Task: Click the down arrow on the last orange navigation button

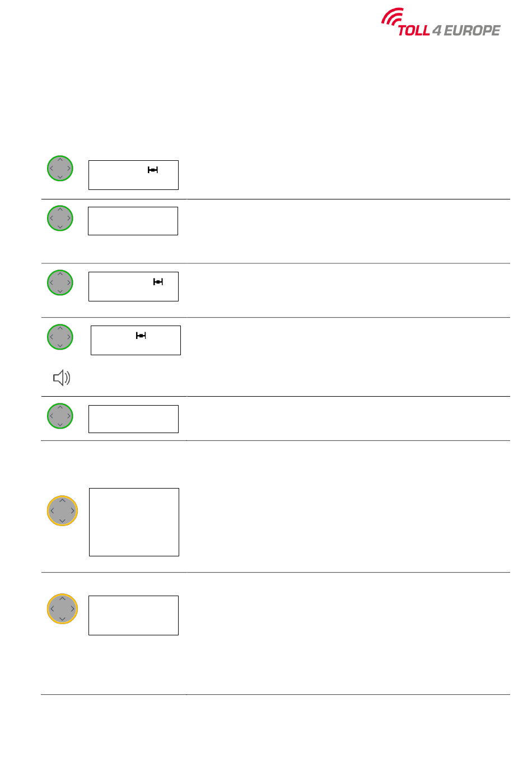Action: coord(62,619)
